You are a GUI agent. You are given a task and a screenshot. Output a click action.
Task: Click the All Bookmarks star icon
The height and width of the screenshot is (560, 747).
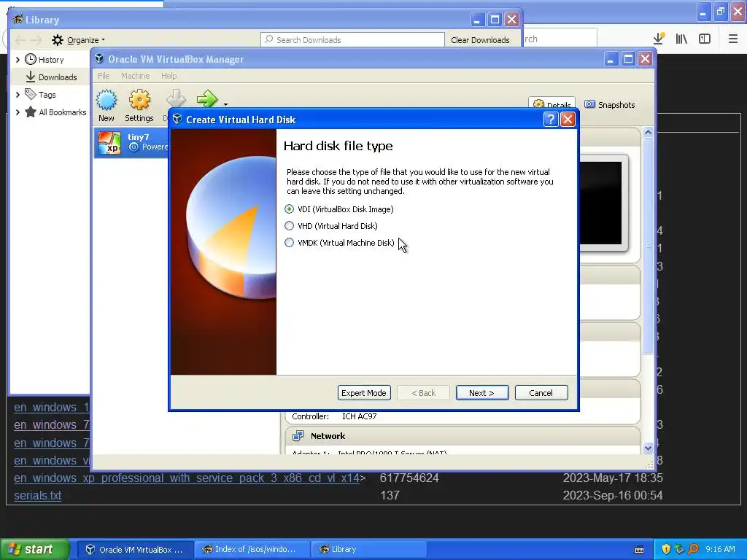tap(31, 112)
